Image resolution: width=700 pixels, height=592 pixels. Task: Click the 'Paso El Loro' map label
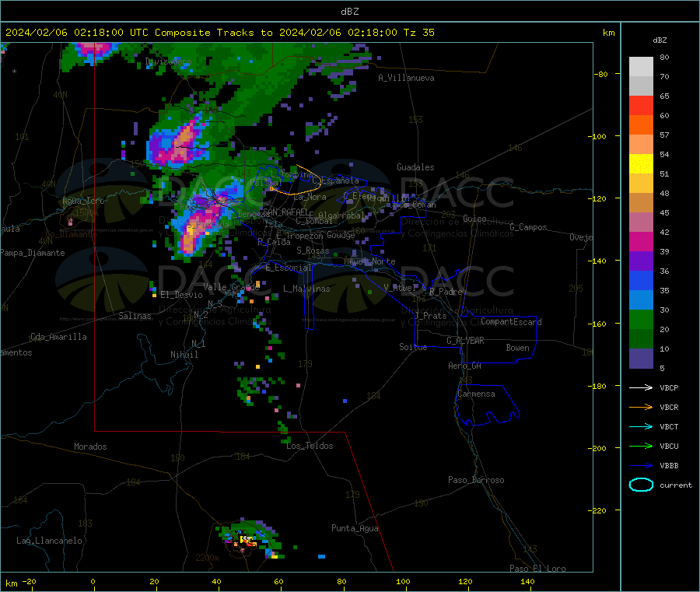(537, 569)
